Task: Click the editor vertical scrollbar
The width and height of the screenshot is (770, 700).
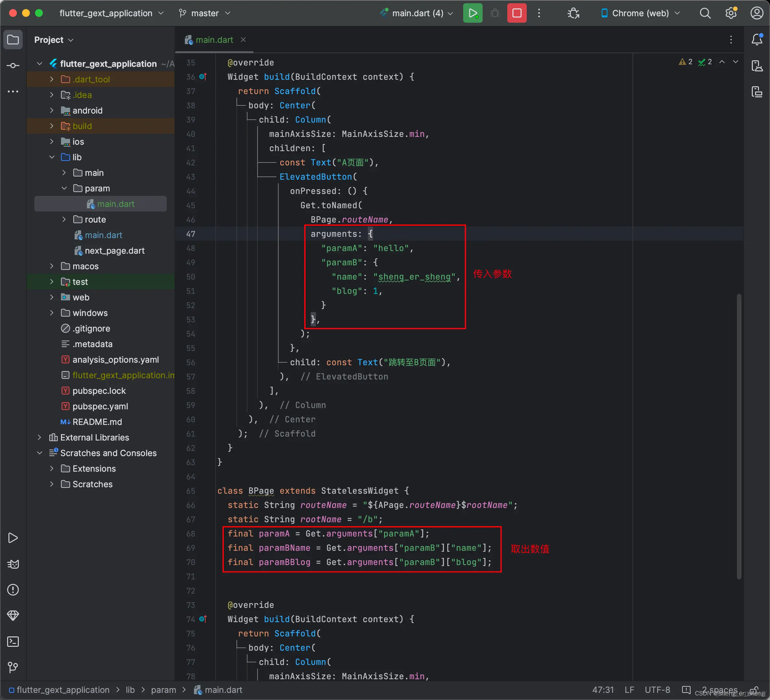Action: [739, 435]
